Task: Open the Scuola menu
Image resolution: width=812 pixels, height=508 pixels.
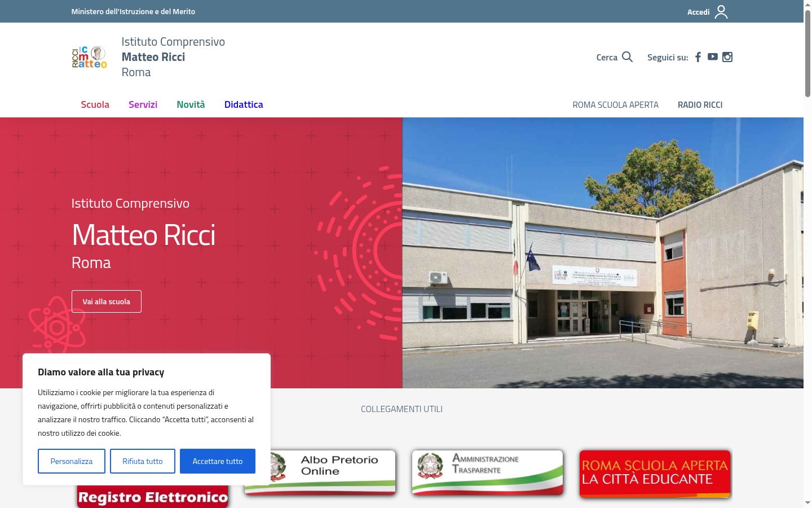Action: (x=95, y=104)
